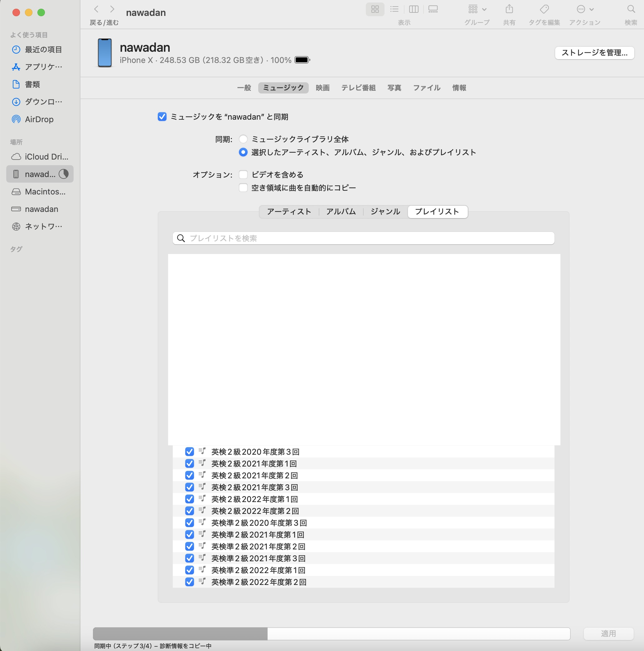Viewport: 644px width, 651px height.
Task: Click Manage Storage (ストレージを管理…) button
Action: [x=594, y=53]
